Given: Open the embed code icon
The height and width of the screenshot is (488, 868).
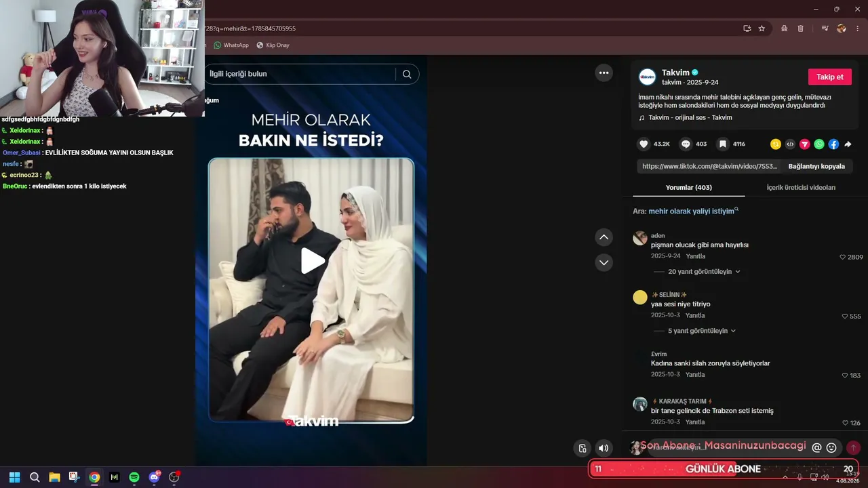Looking at the screenshot, I should point(790,144).
